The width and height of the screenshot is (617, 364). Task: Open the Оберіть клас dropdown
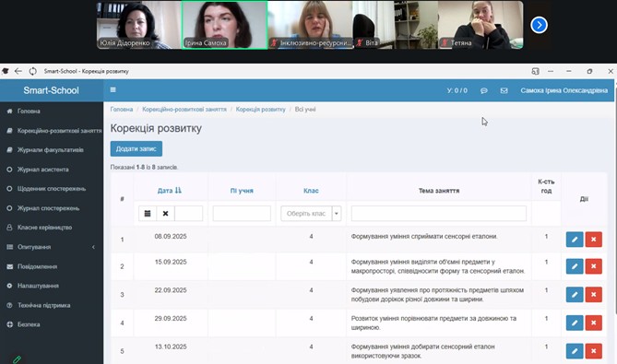(311, 214)
